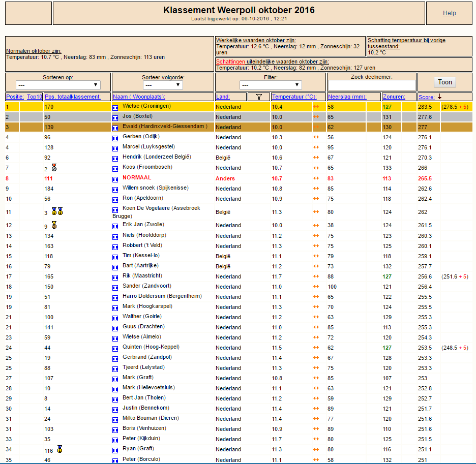The width and height of the screenshot is (476, 464).
Task: Click the name 'Tjeerd (Lelystad)'
Action: (x=143, y=367)
